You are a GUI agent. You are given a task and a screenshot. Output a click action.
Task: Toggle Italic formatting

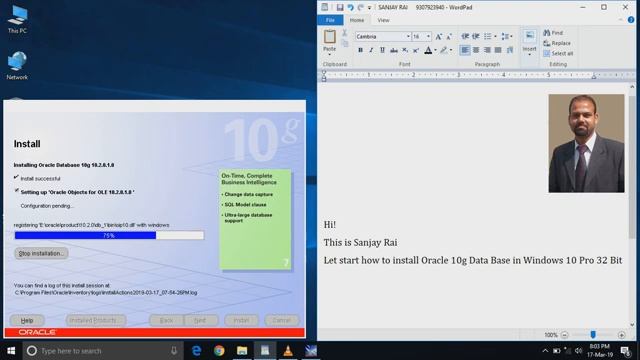click(x=371, y=50)
